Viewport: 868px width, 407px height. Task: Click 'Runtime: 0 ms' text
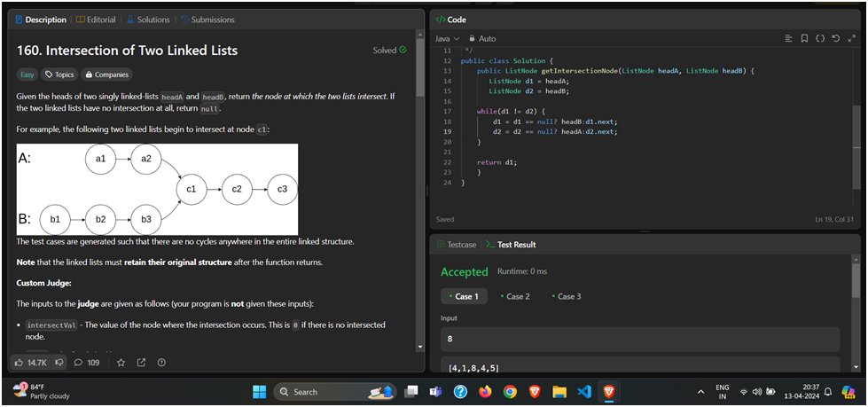pos(522,272)
